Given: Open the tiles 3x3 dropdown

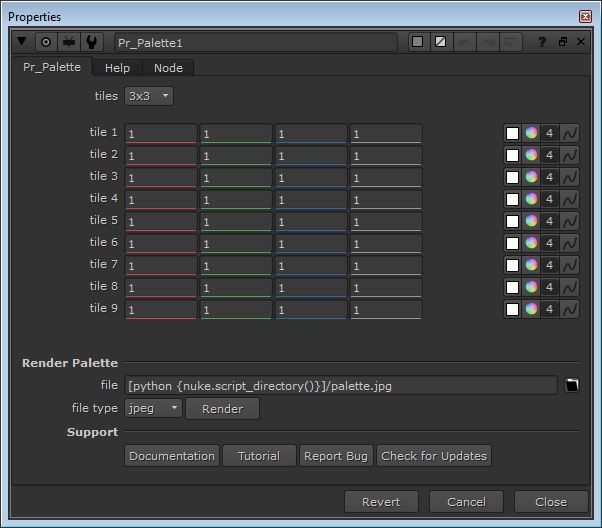Looking at the screenshot, I should click(x=148, y=96).
